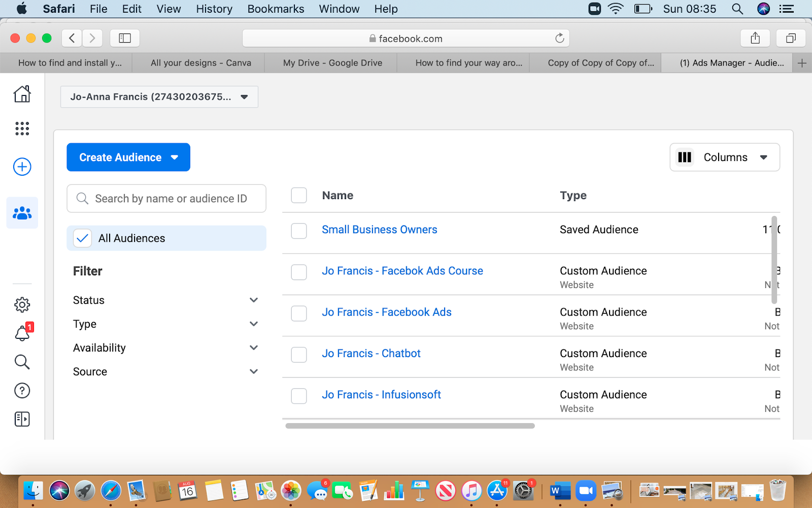Screen dimensions: 812x508
Task: Switch to How to find and install tab
Action: pos(66,63)
